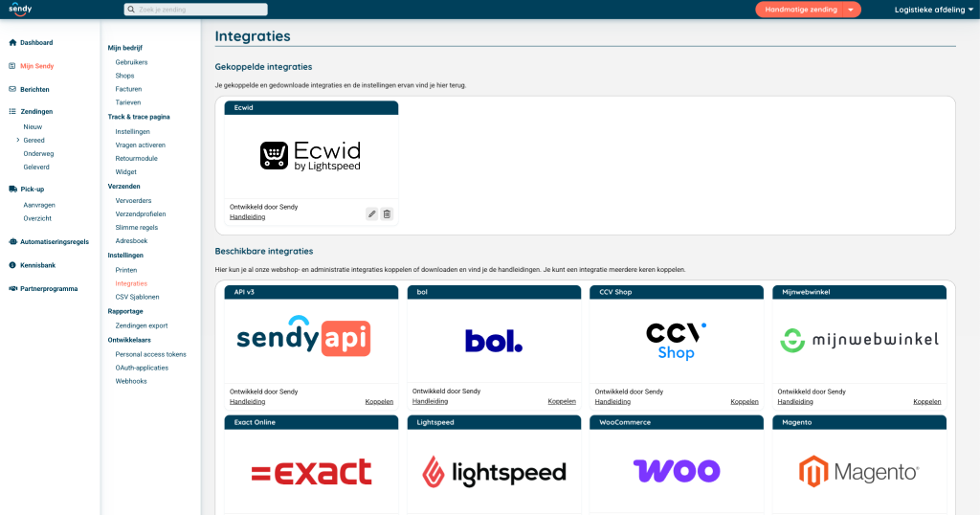Click the Ecwid by Lightspeed logo

click(x=311, y=156)
